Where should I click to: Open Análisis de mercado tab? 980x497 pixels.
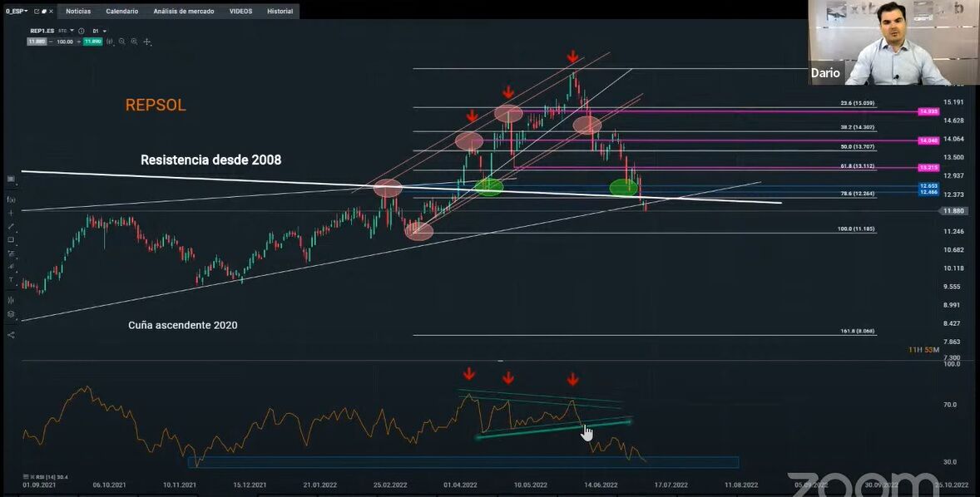pos(184,12)
